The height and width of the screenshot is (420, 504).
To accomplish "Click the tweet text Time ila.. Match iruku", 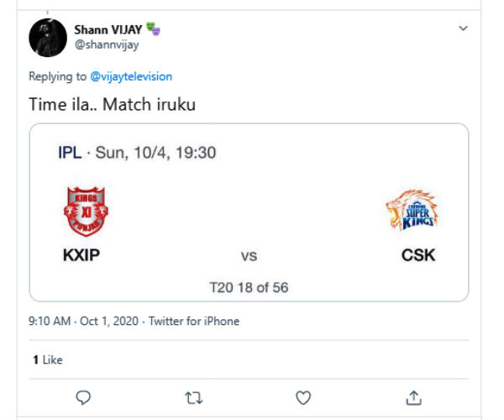I will click(113, 105).
